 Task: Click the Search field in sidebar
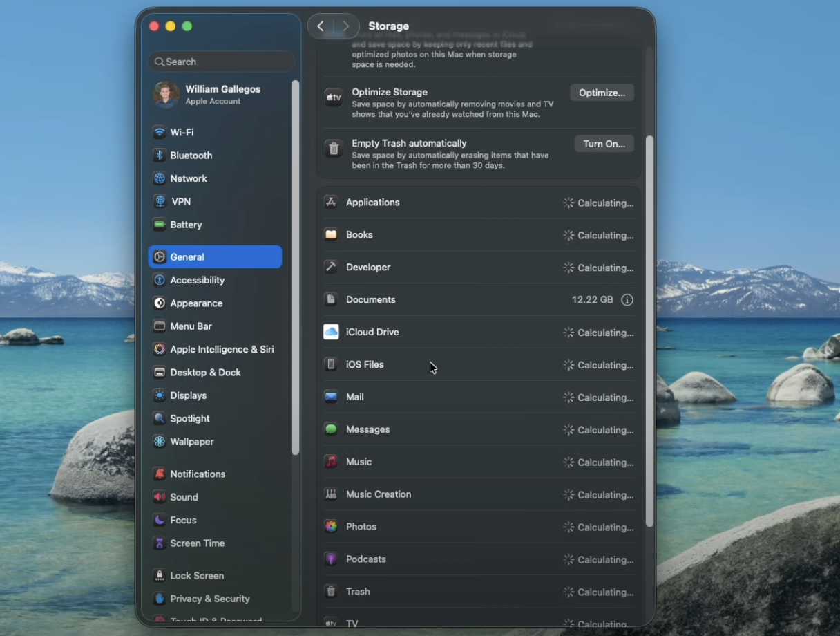221,62
